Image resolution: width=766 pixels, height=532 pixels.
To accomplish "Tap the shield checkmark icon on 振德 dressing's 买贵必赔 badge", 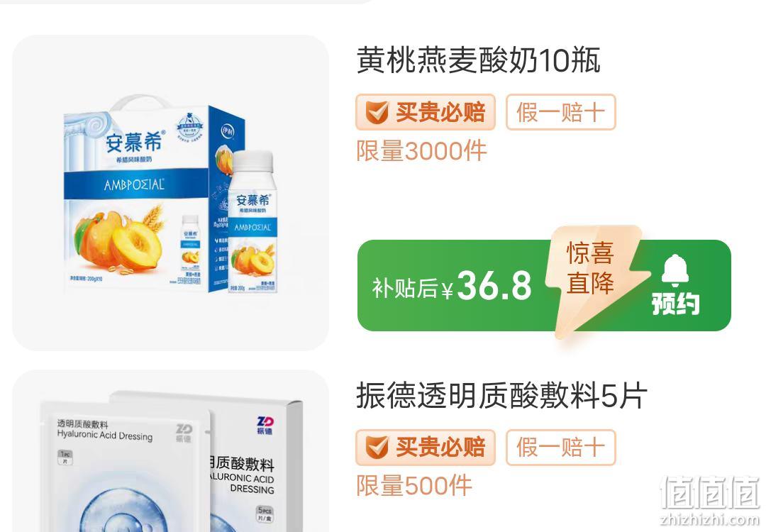I will click(x=377, y=448).
